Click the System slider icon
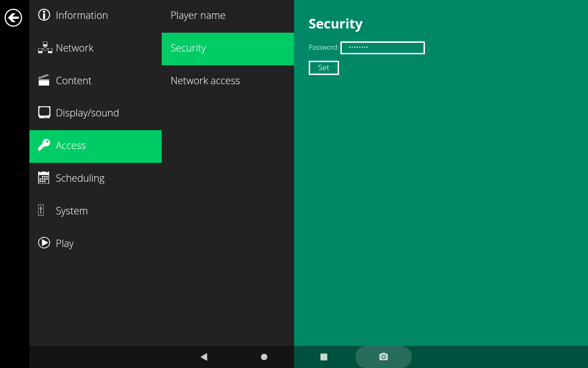The width and height of the screenshot is (588, 368). (x=41, y=210)
